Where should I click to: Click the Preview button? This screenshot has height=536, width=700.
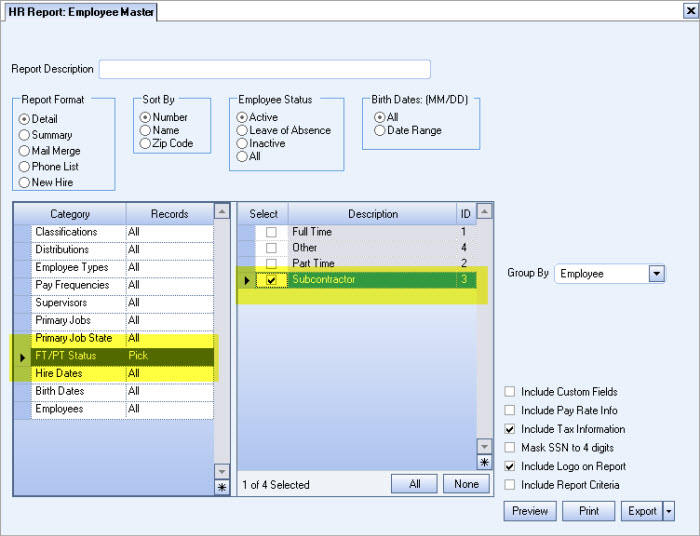point(530,511)
